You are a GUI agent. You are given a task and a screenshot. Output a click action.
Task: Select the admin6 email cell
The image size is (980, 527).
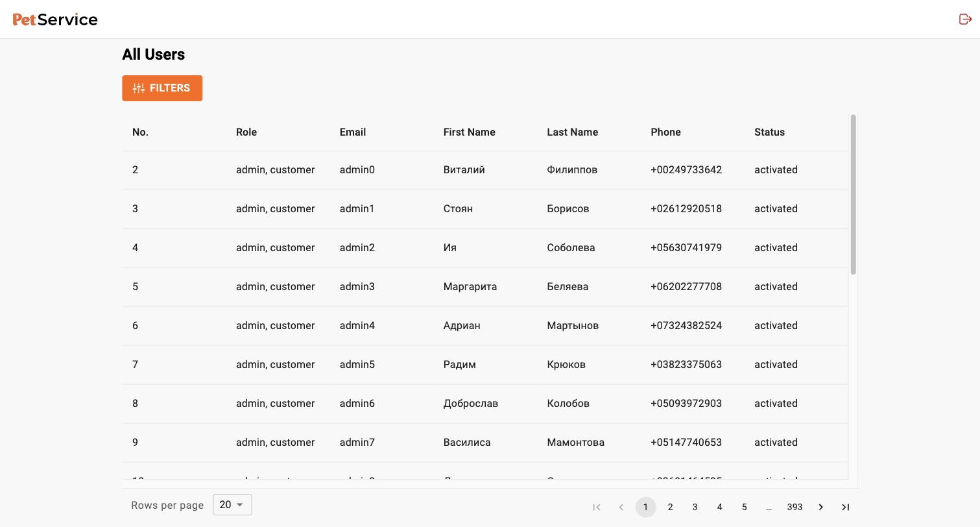[357, 403]
